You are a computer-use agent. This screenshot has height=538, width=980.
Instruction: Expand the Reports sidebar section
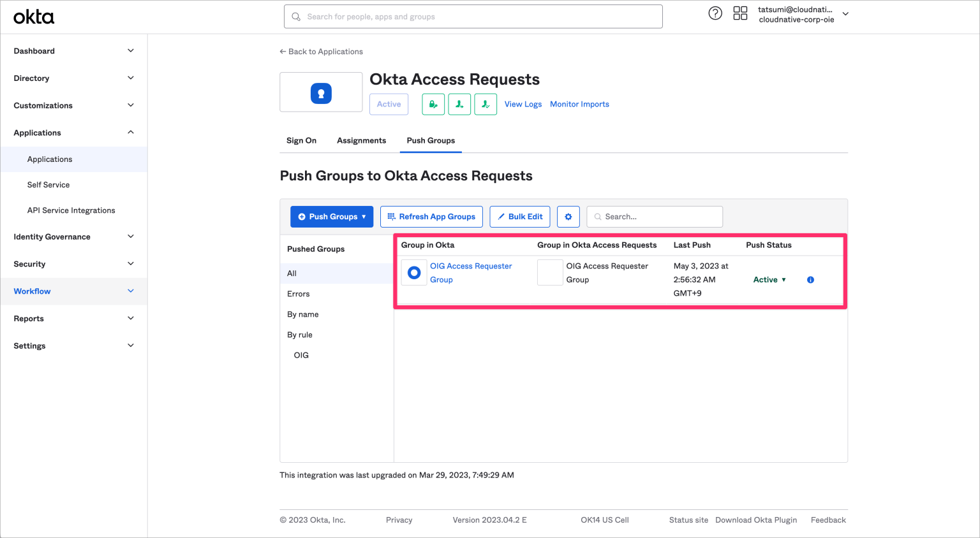tap(72, 318)
